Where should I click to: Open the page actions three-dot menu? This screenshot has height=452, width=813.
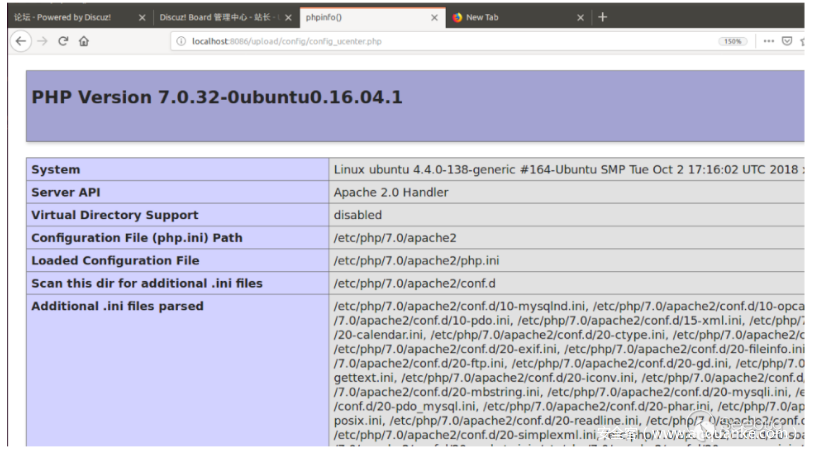tap(768, 41)
